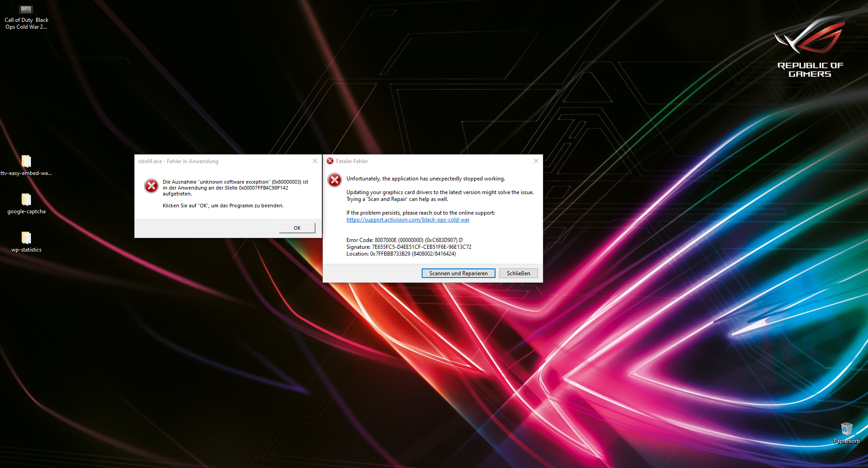This screenshot has width=868, height=468.
Task: Click the 'obs64.exe - Fehler in Anwendung' title text
Action: click(x=178, y=161)
